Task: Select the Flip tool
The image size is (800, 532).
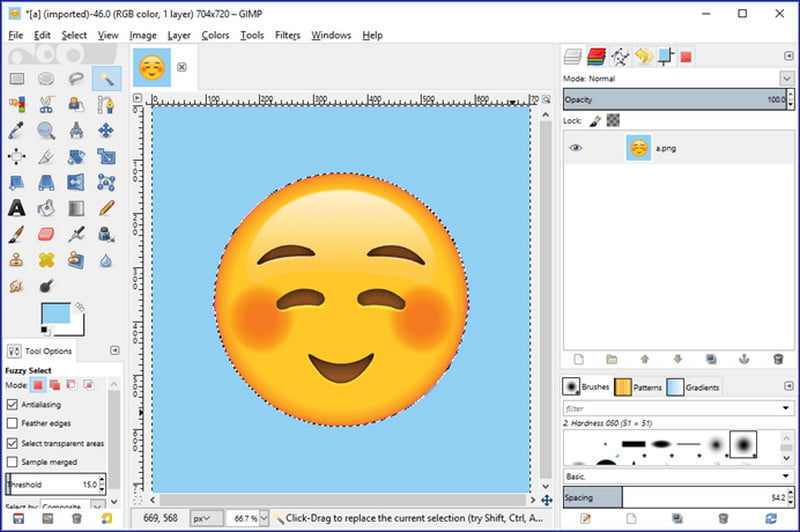Action: (76, 182)
